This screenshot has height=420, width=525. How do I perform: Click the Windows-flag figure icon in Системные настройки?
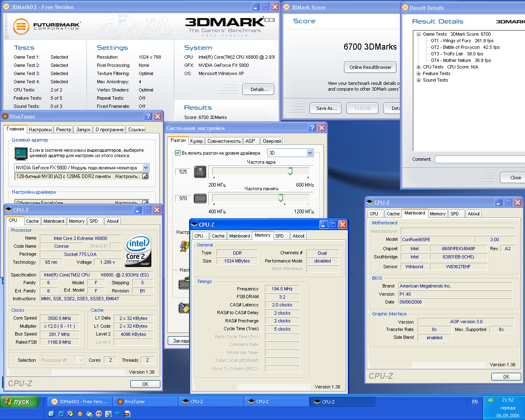(x=184, y=246)
